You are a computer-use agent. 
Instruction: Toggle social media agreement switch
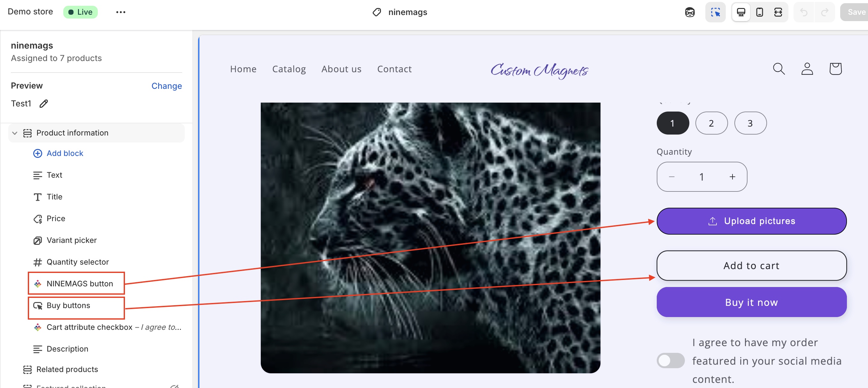[670, 361]
